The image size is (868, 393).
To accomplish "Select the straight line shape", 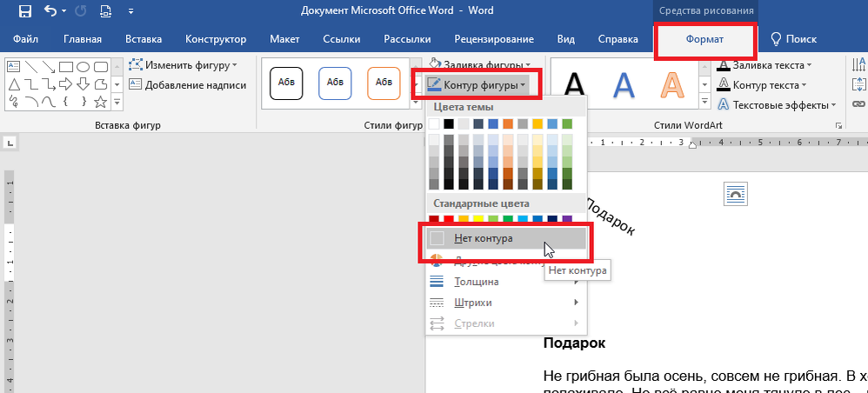I will (31, 67).
